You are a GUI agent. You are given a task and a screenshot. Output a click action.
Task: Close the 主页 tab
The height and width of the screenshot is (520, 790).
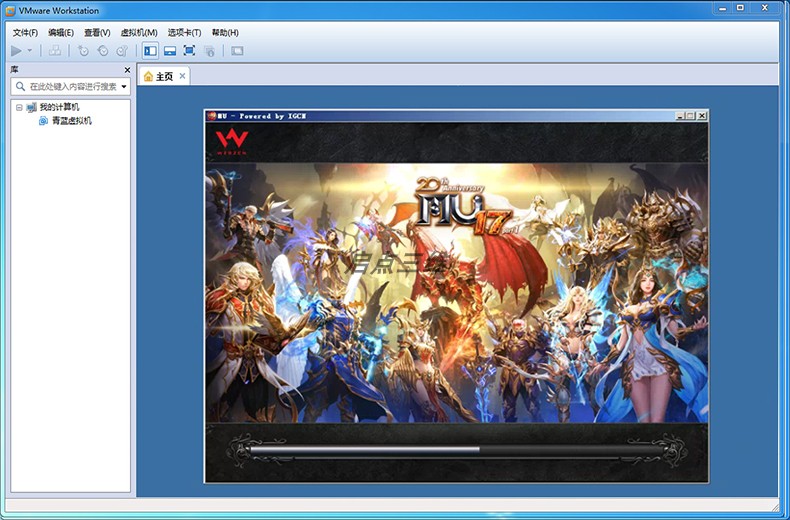(x=182, y=76)
